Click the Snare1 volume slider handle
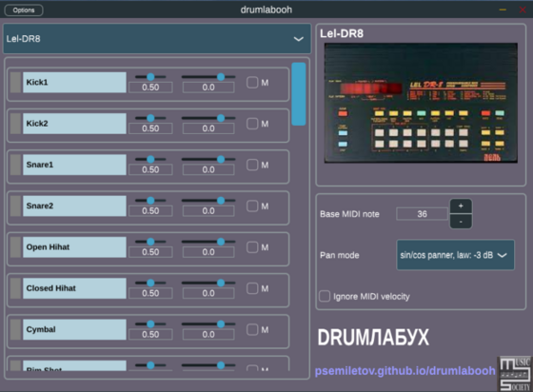This screenshot has width=533, height=392. tap(150, 159)
